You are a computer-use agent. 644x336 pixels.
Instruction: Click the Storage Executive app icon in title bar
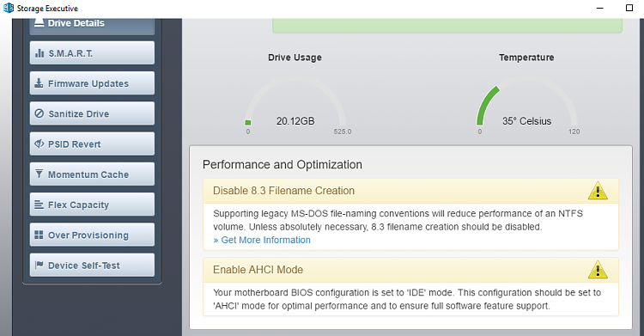pos(9,8)
